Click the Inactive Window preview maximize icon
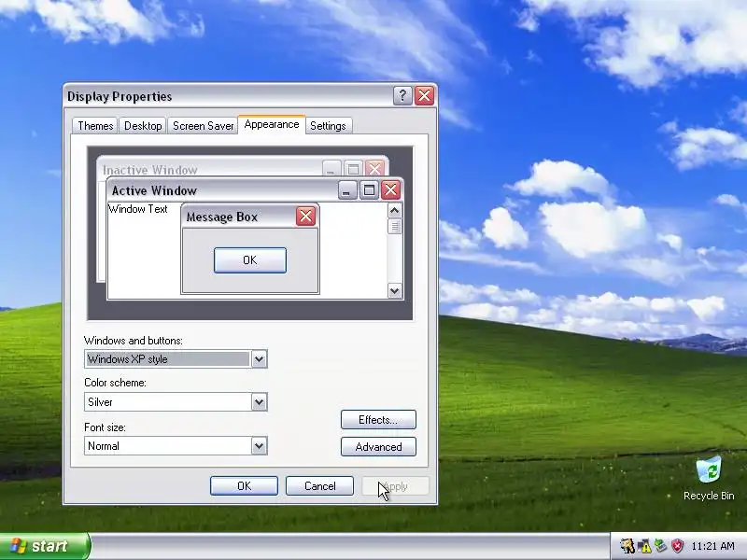This screenshot has height=560, width=747. 353,169
